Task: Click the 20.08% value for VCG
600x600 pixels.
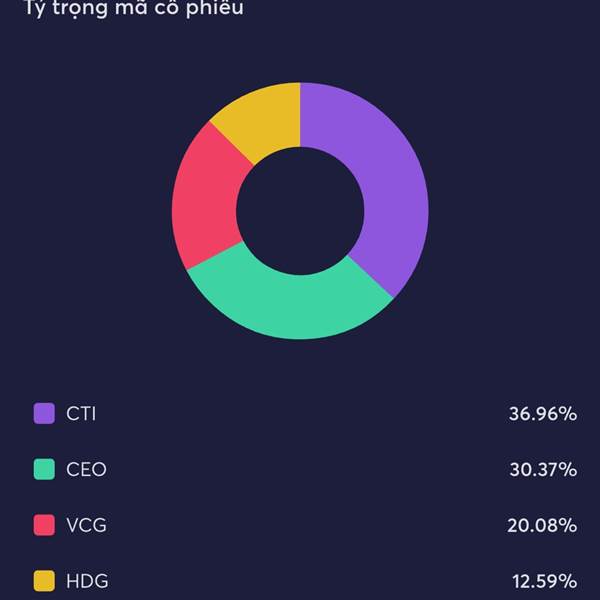Action: pos(542,526)
